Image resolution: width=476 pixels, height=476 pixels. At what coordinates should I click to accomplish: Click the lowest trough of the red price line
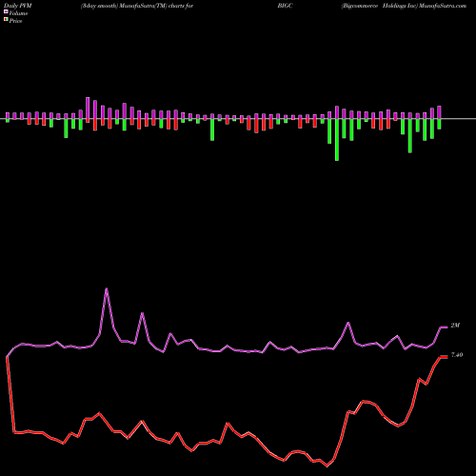tap(327, 466)
